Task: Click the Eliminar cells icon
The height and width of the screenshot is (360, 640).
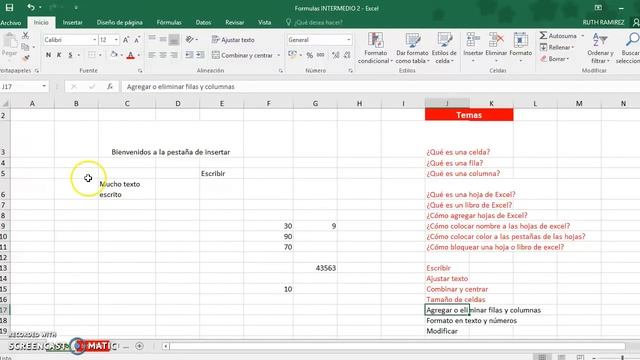Action: [x=496, y=41]
